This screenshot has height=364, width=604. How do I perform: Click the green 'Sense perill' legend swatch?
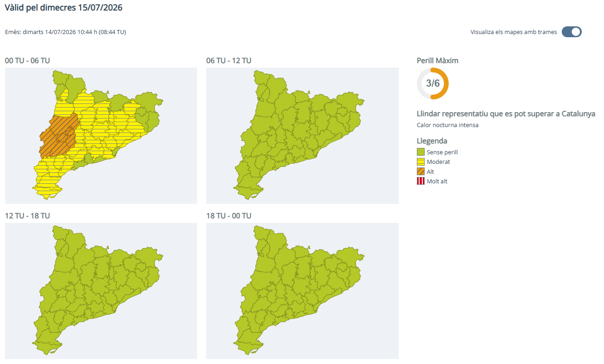point(421,152)
